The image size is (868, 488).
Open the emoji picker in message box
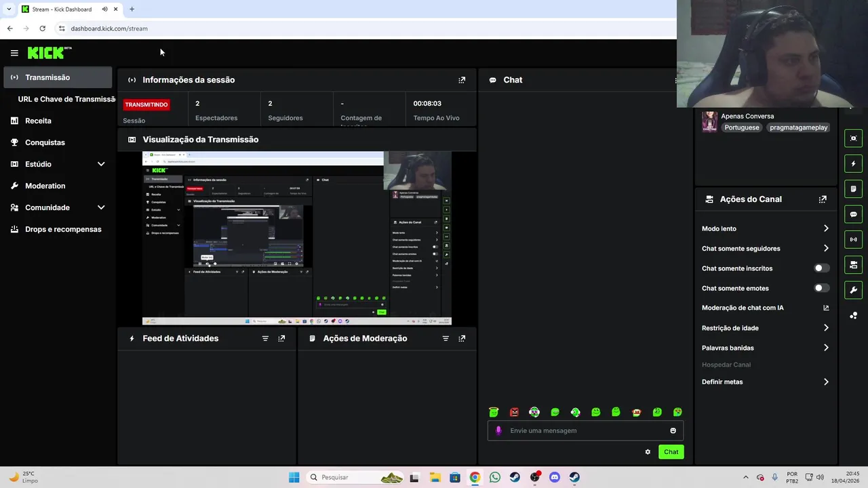click(x=673, y=430)
